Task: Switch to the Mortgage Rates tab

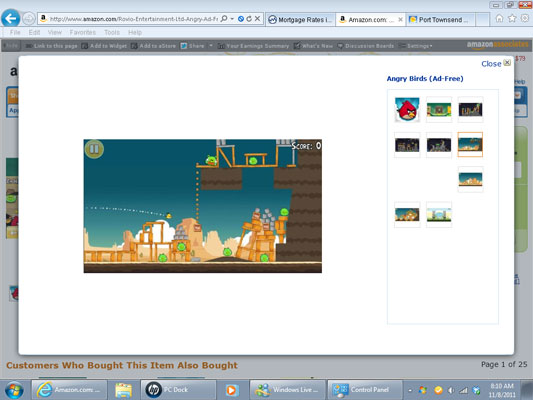Action: (x=301, y=20)
